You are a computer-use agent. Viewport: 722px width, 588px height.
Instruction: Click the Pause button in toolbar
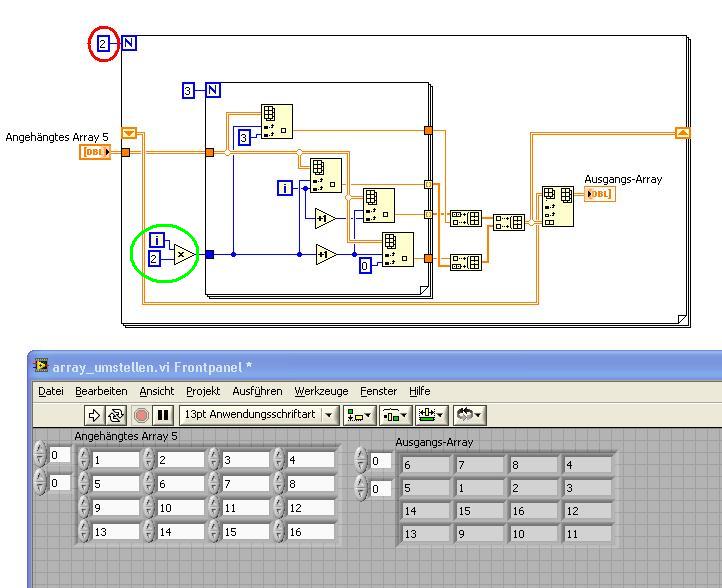pos(163,414)
